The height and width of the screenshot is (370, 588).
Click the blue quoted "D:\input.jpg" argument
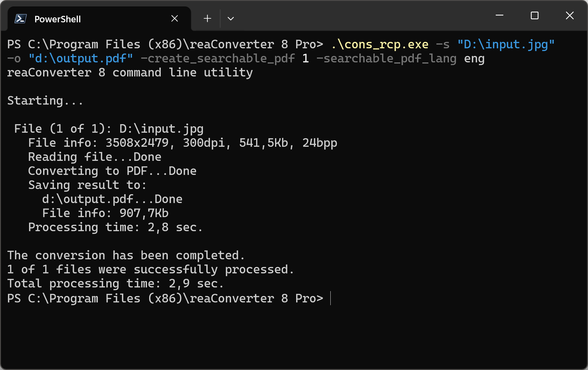[x=506, y=45]
